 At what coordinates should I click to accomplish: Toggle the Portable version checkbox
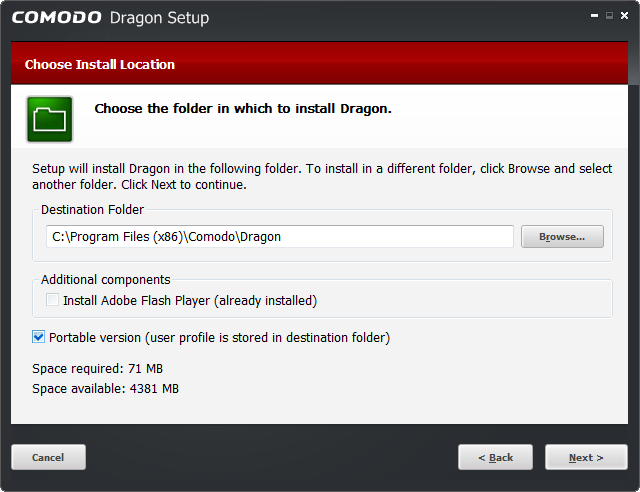[38, 337]
